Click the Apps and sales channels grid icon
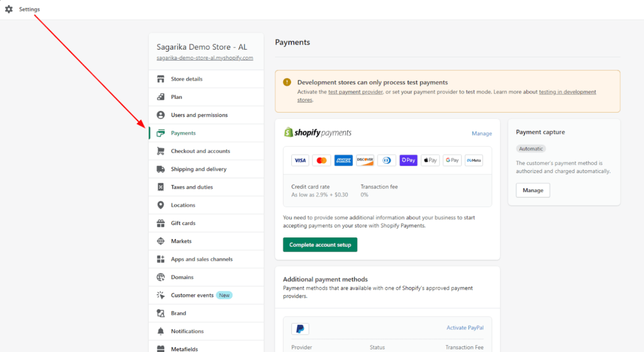The height and width of the screenshot is (352, 644). point(160,259)
